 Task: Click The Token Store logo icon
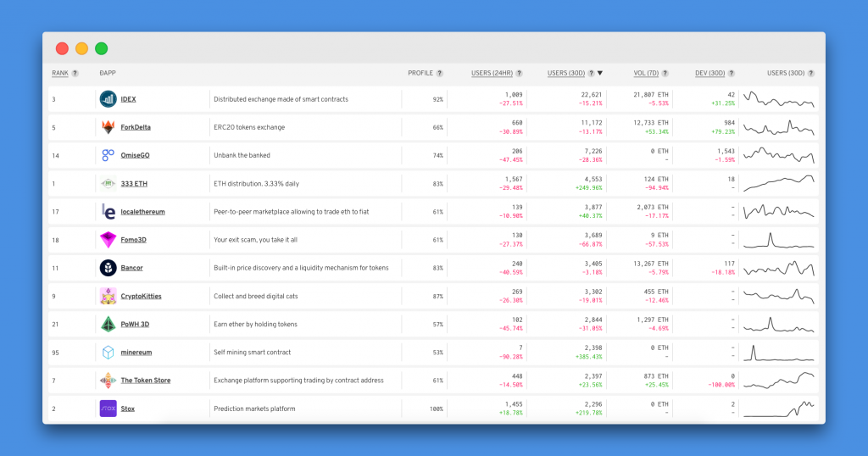coord(108,381)
